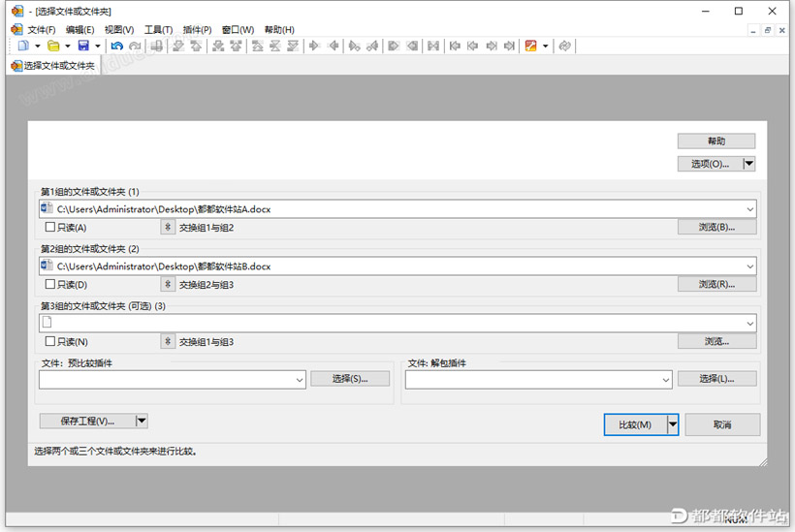Click the Auto Merge toolbar icon
This screenshot has height=532, width=795.
pyautogui.click(x=433, y=47)
